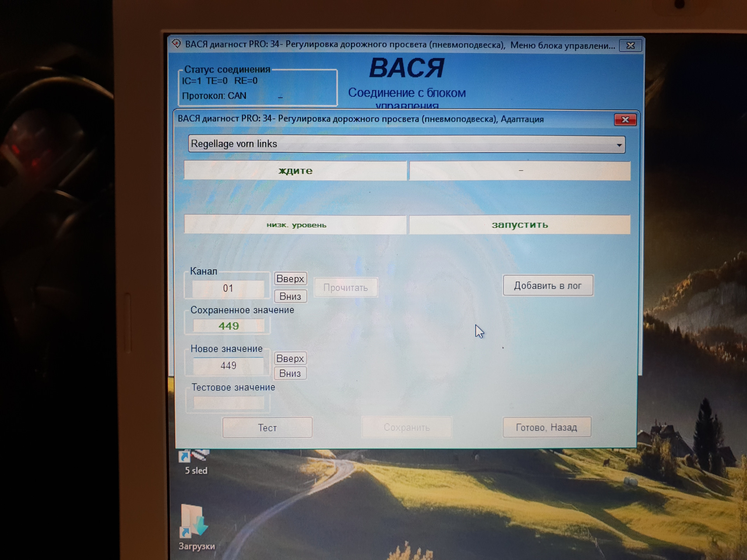Viewport: 747px width, 560px height.
Task: Close the Адаптация dialog with red X
Action: tap(625, 119)
